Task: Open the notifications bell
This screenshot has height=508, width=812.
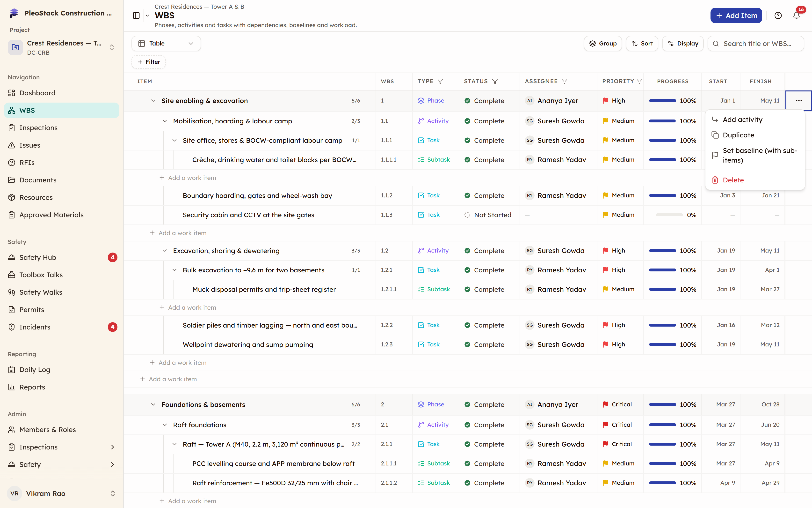Action: (796, 15)
